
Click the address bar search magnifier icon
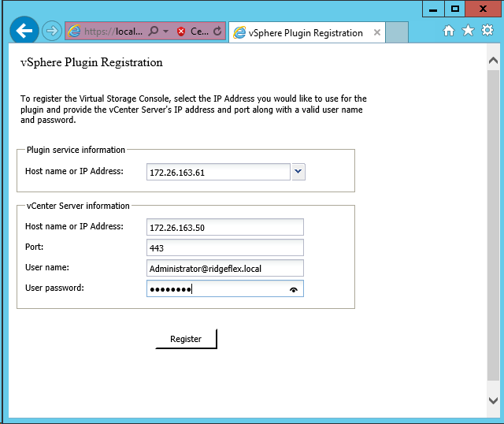[x=154, y=32]
